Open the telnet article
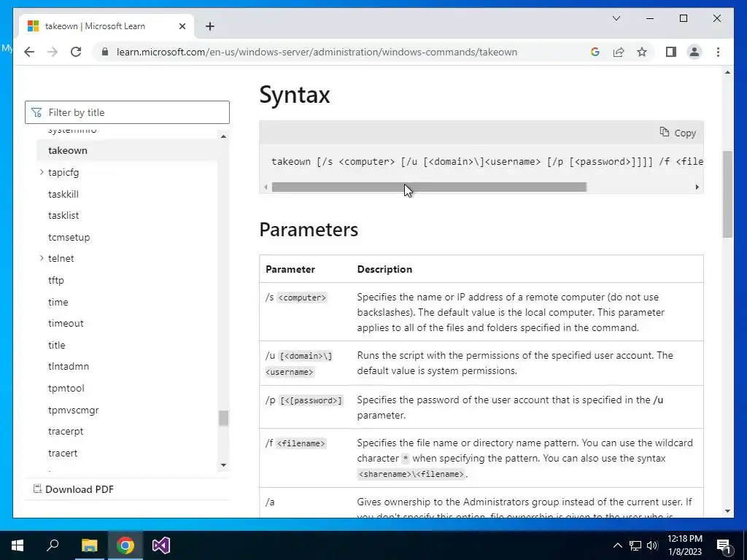 pos(61,258)
